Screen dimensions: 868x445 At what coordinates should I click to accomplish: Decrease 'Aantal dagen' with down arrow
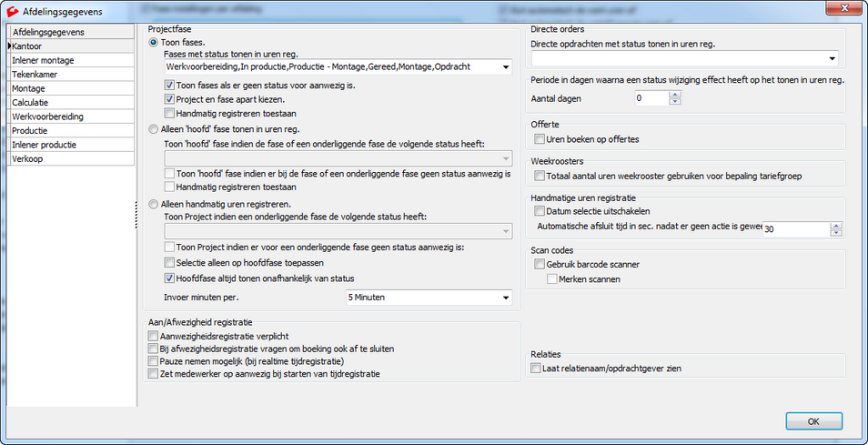pos(674,101)
